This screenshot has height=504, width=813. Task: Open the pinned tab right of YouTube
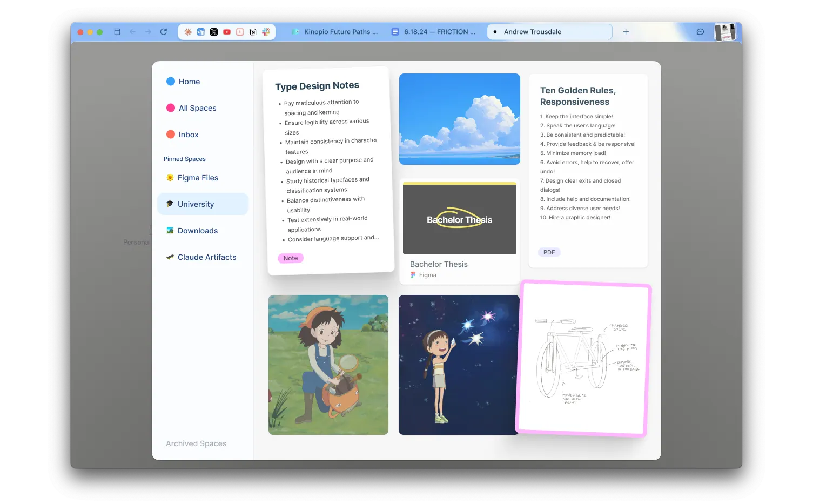(x=240, y=32)
